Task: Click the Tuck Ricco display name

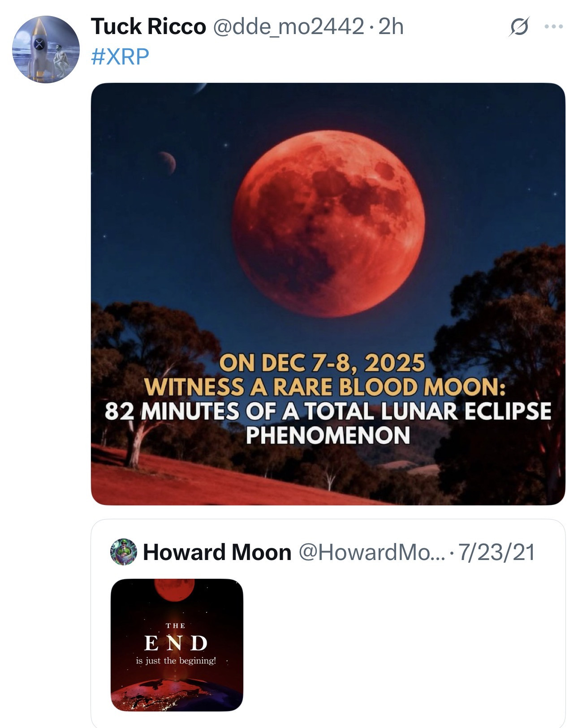Action: pos(148,27)
